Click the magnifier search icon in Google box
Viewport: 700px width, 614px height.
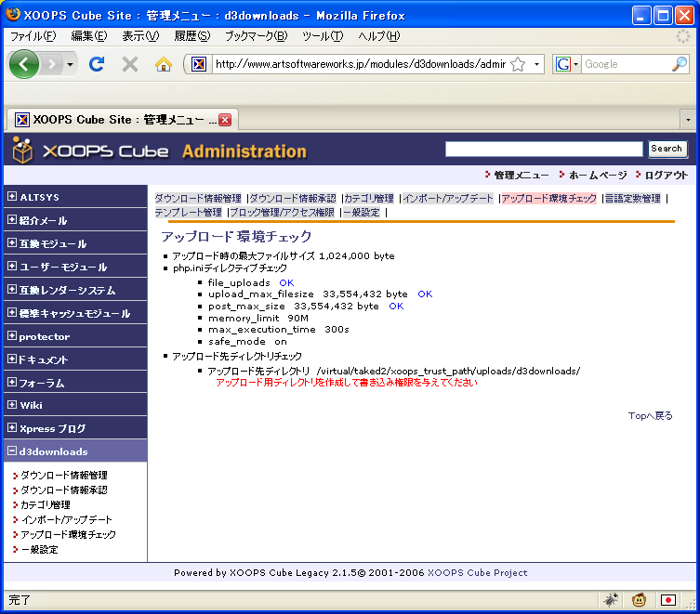tap(680, 64)
